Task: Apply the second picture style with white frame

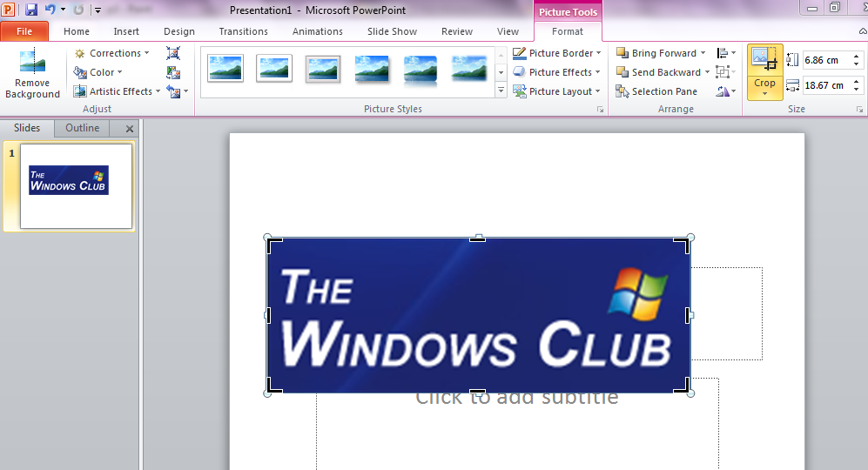Action: coord(274,69)
